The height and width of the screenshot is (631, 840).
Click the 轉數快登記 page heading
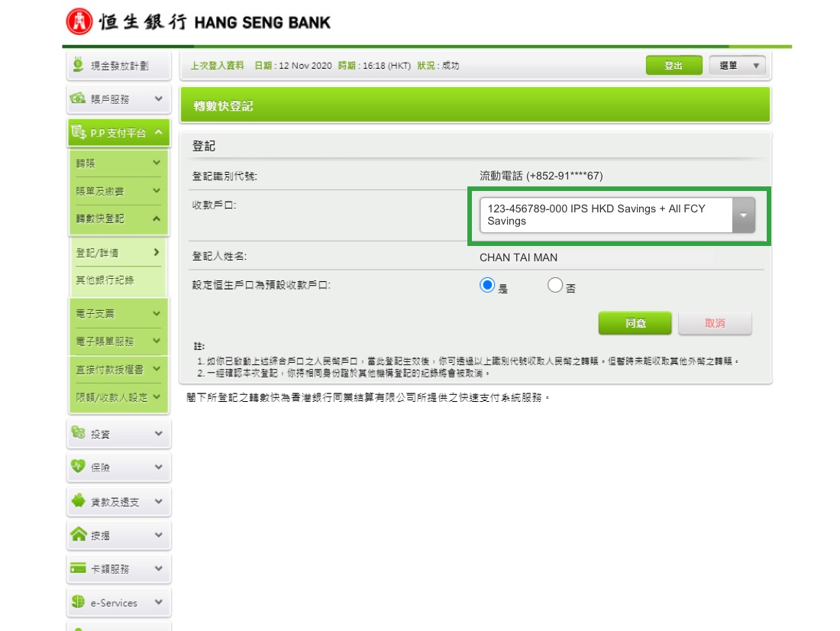point(223,106)
